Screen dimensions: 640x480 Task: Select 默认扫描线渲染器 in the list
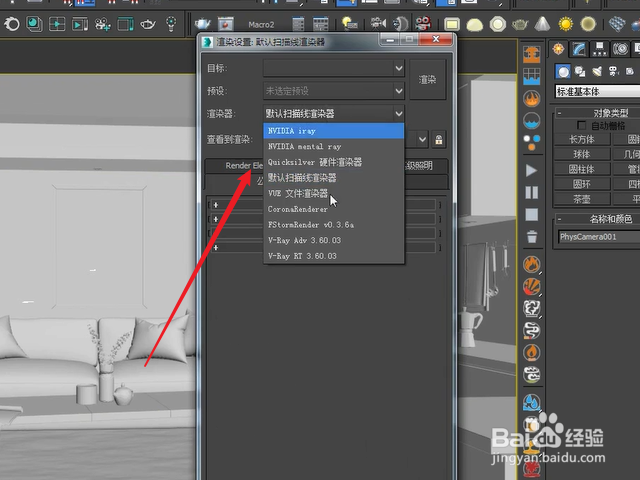(x=333, y=178)
